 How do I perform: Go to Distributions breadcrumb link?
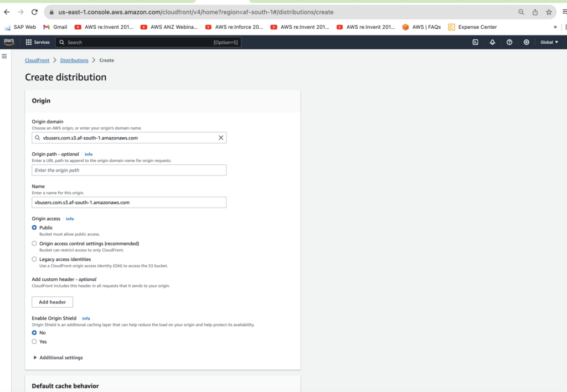74,60
